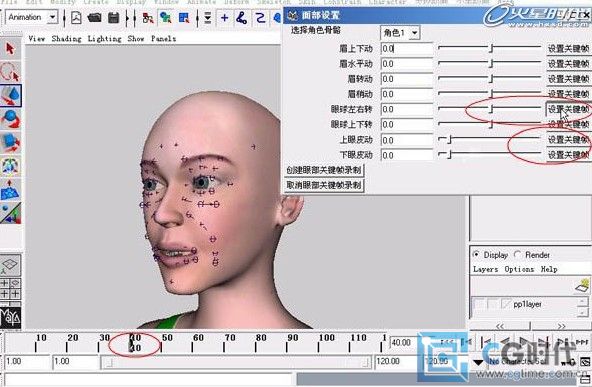Play animation backwards

click(x=505, y=342)
